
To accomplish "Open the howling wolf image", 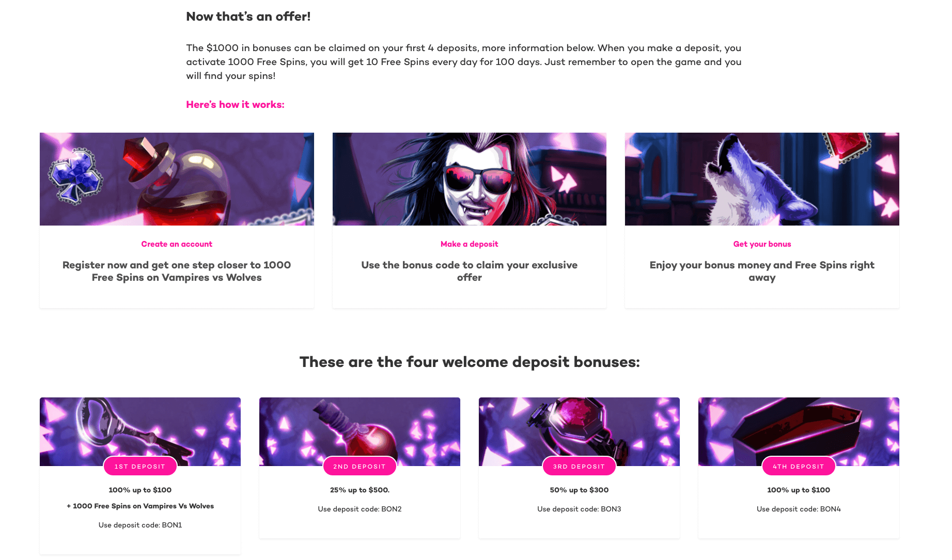I will coord(762,179).
